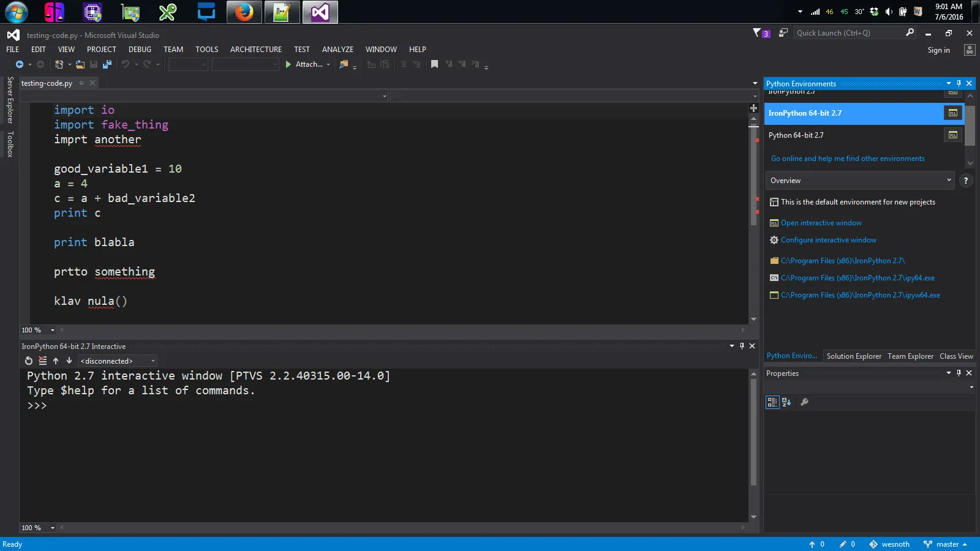Viewport: 980px width, 551px height.
Task: Click the ipy64.exe path link
Action: (x=858, y=278)
